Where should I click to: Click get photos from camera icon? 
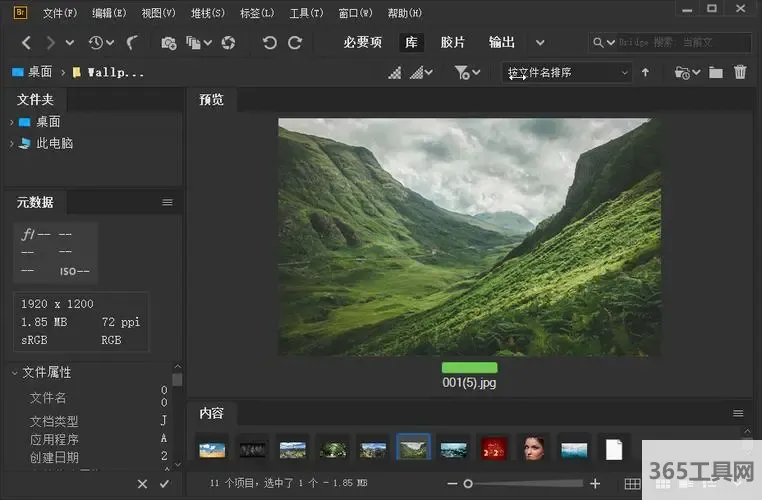169,43
